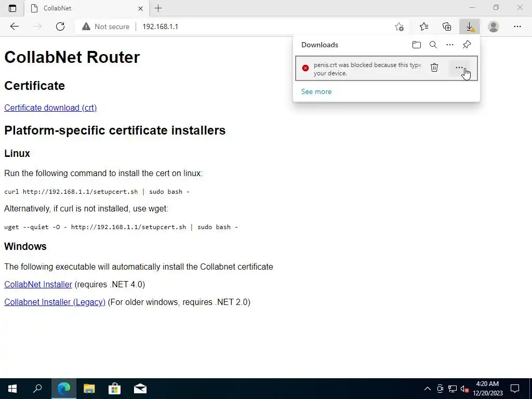Refresh the current page
Screen dimensions: 532x399
[x=60, y=26]
